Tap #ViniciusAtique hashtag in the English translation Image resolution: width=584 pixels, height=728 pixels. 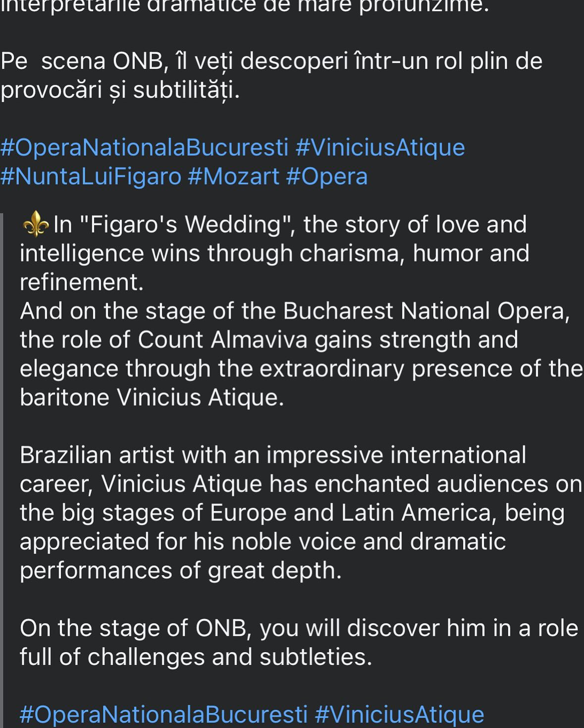399,715
